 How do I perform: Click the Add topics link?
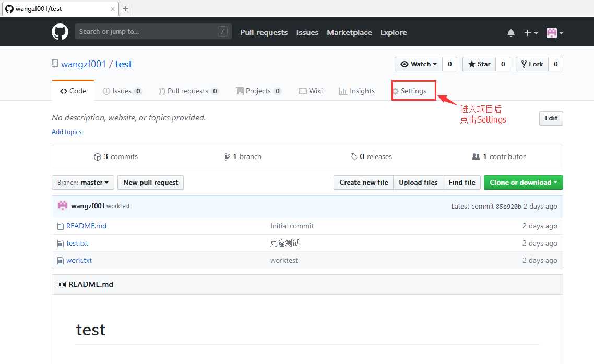point(67,131)
